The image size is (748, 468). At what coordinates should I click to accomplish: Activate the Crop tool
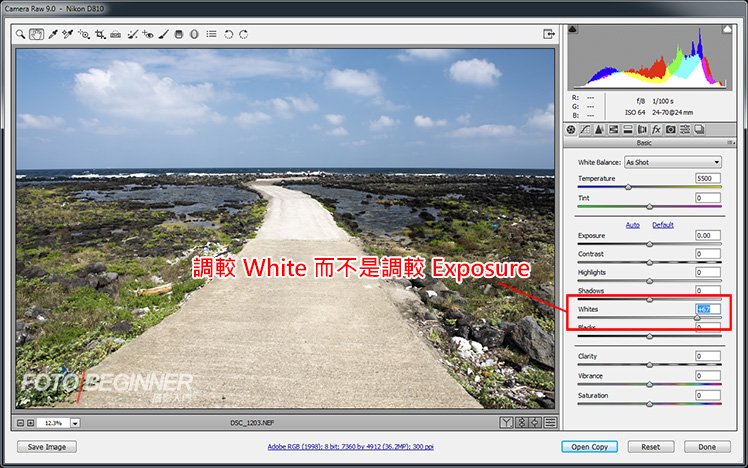[x=100, y=34]
